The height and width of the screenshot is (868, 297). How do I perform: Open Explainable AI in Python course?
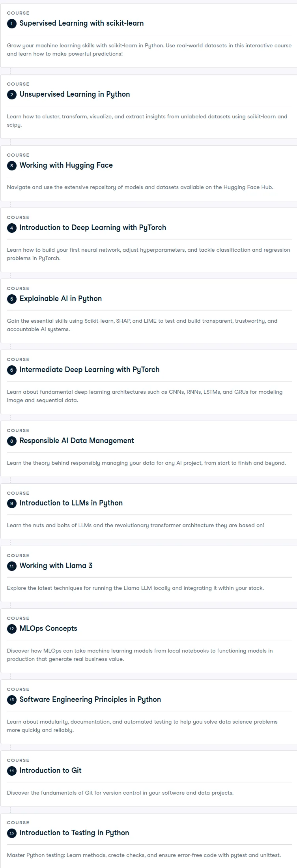61,299
